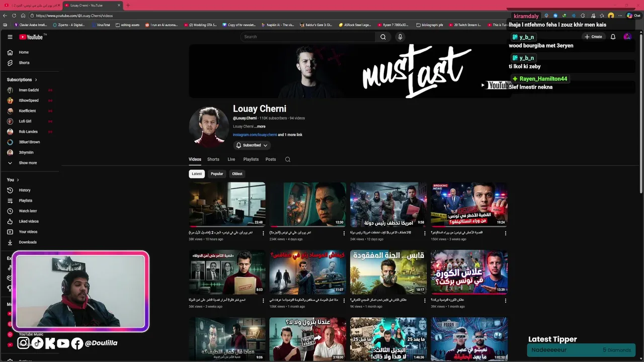644x362 pixels.
Task: Open options menu for 23:48 video
Action: pyautogui.click(x=263, y=233)
